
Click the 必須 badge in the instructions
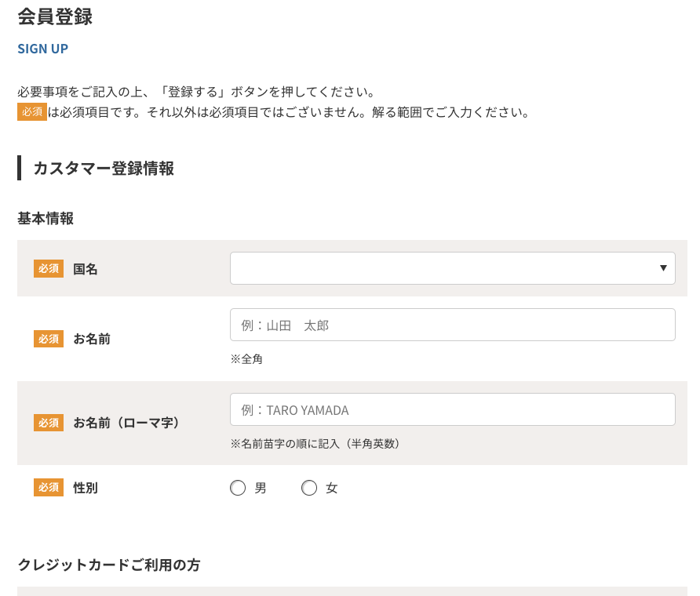coord(32,111)
